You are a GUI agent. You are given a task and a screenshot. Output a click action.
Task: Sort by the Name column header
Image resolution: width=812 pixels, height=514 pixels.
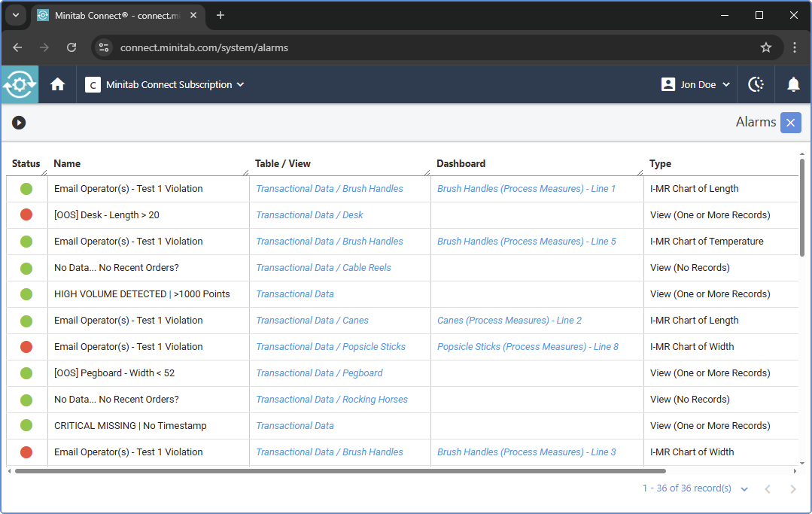point(67,163)
